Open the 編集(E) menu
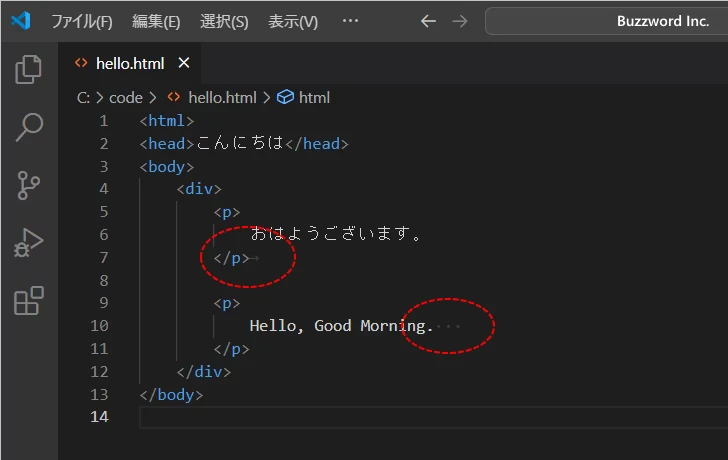Image resolution: width=728 pixels, height=460 pixels. 156,21
